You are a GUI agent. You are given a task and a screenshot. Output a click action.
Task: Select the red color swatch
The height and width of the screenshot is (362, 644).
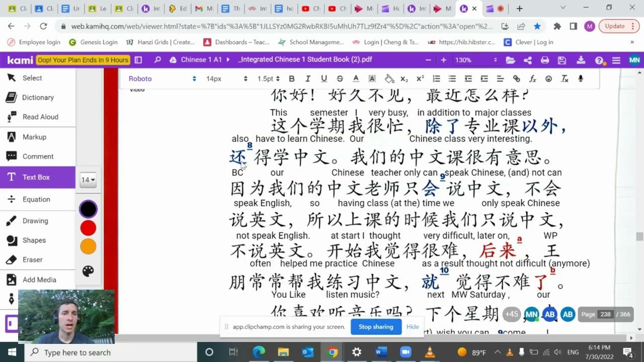(88, 228)
